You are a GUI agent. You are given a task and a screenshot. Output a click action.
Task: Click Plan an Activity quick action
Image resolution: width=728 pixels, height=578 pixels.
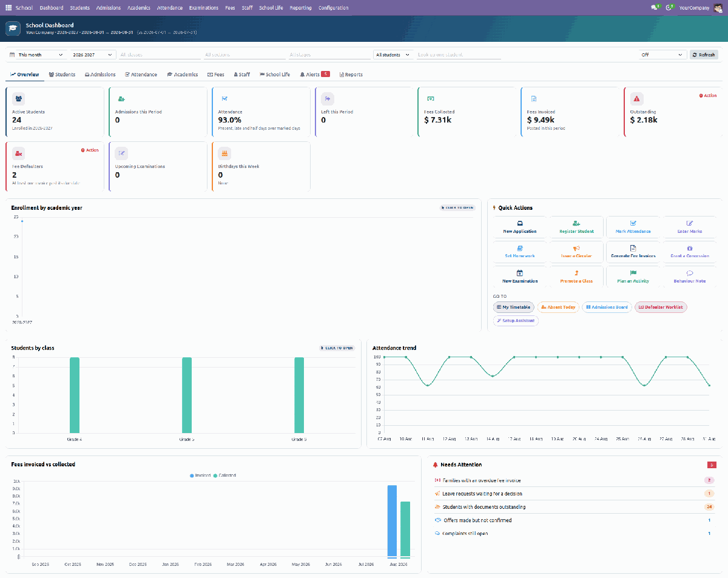(633, 277)
